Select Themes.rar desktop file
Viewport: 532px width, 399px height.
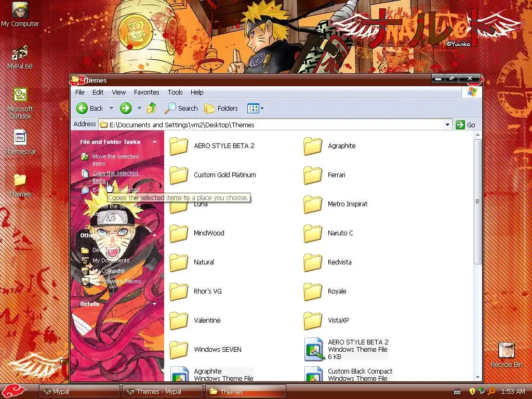(20, 142)
